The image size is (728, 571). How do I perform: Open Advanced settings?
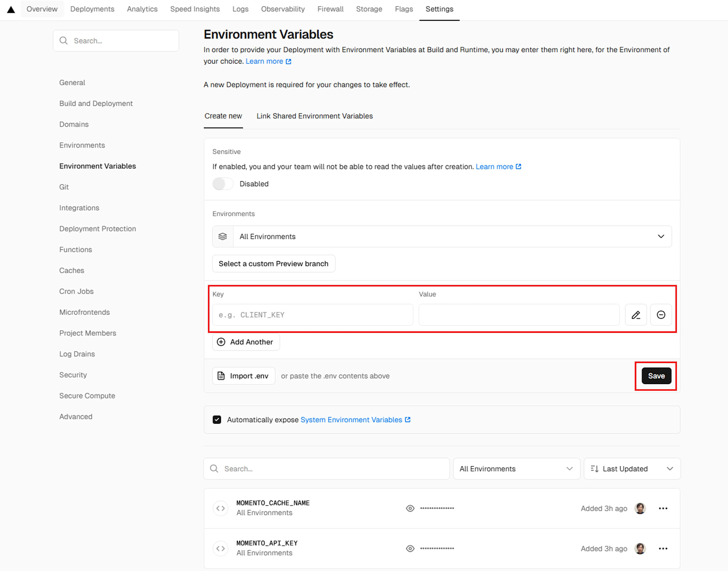point(76,417)
